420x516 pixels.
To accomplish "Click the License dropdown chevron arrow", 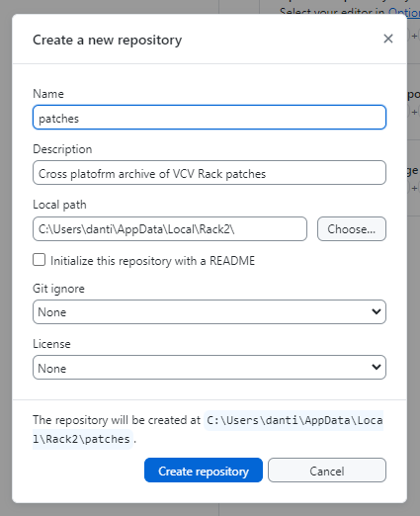I will pyautogui.click(x=376, y=367).
